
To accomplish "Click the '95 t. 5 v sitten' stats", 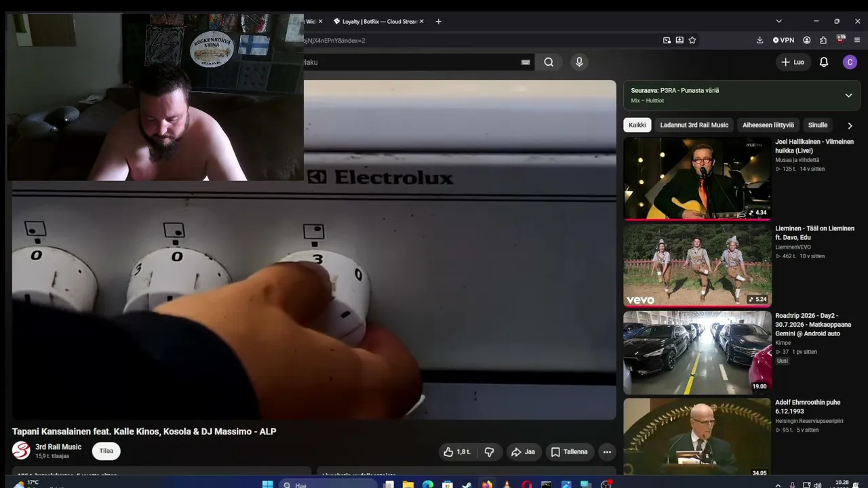I will pyautogui.click(x=797, y=430).
